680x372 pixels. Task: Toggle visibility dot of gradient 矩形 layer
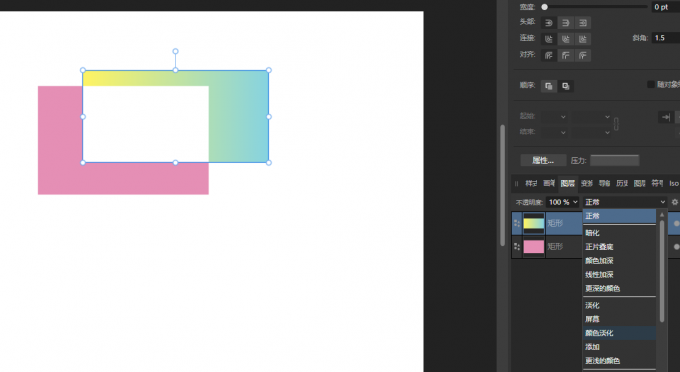click(x=676, y=223)
